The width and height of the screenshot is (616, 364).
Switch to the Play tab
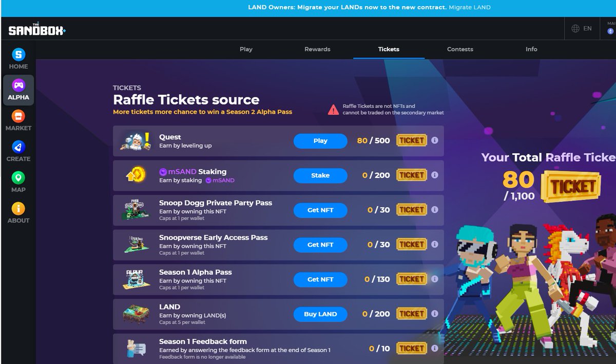(246, 49)
